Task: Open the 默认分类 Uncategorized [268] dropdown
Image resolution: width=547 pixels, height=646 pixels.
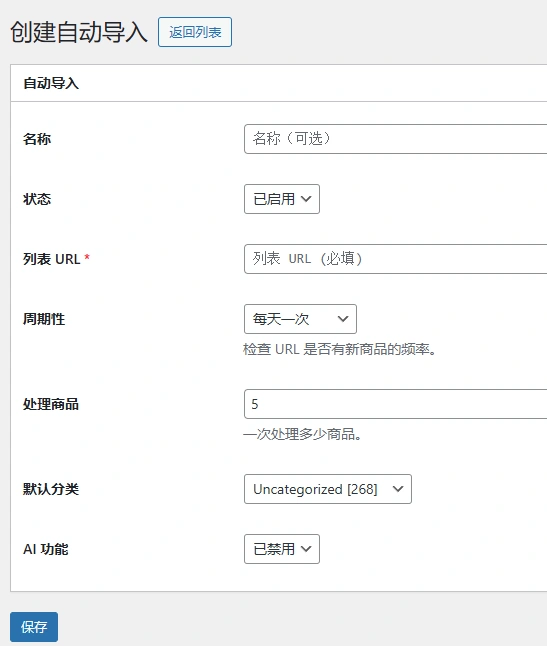Action: click(328, 489)
